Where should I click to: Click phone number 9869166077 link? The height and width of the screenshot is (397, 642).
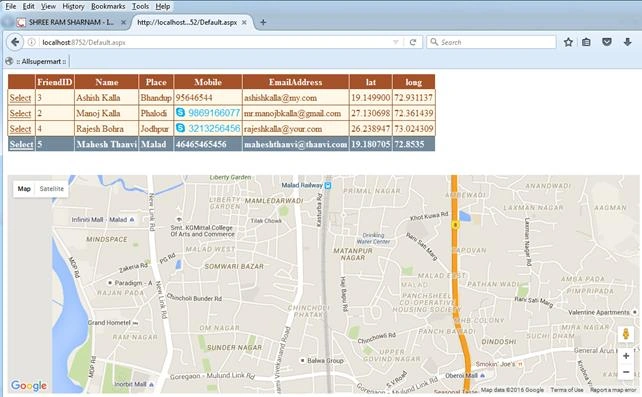pyautogui.click(x=214, y=113)
